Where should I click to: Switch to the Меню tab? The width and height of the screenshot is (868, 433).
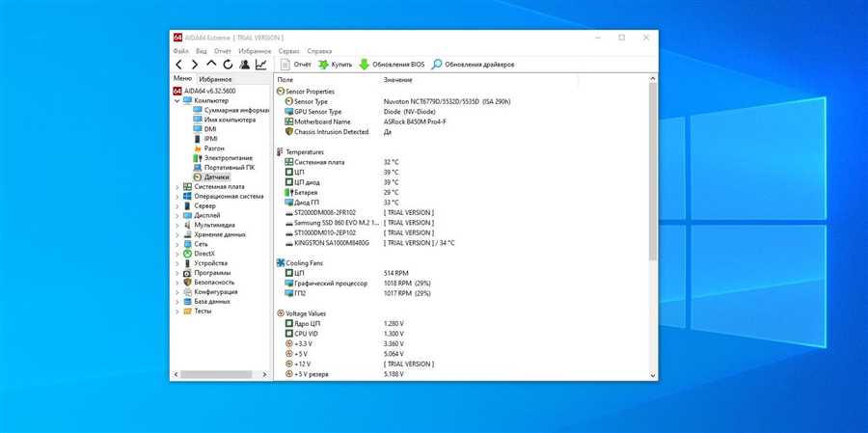tap(182, 79)
